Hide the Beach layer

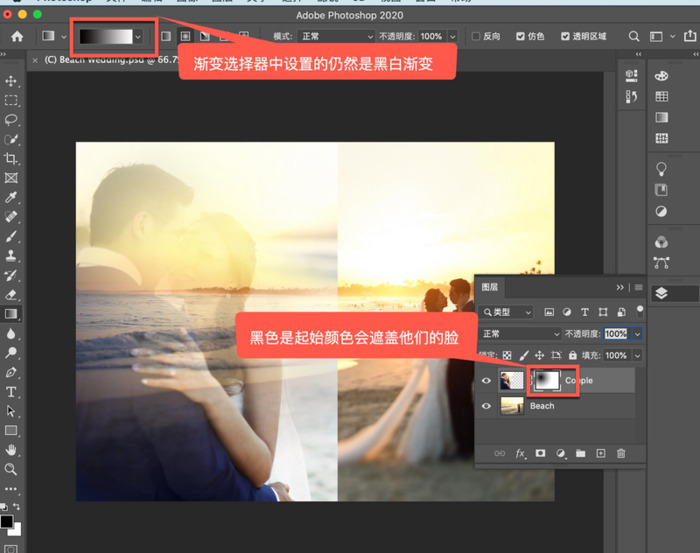[486, 406]
